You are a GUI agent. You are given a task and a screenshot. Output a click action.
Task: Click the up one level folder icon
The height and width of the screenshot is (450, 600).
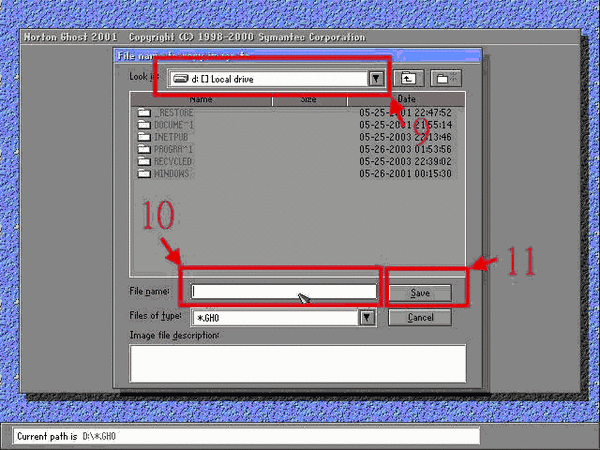tap(408, 78)
